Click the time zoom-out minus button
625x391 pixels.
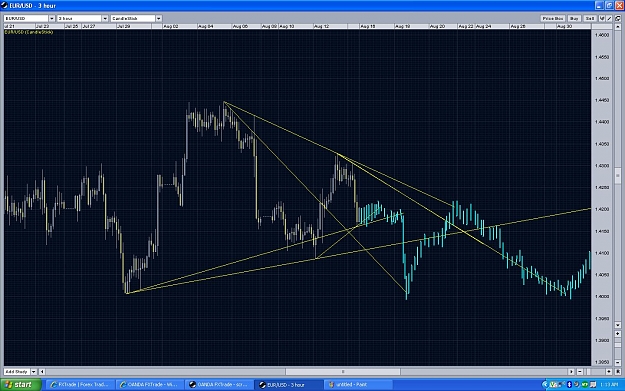click(580, 371)
